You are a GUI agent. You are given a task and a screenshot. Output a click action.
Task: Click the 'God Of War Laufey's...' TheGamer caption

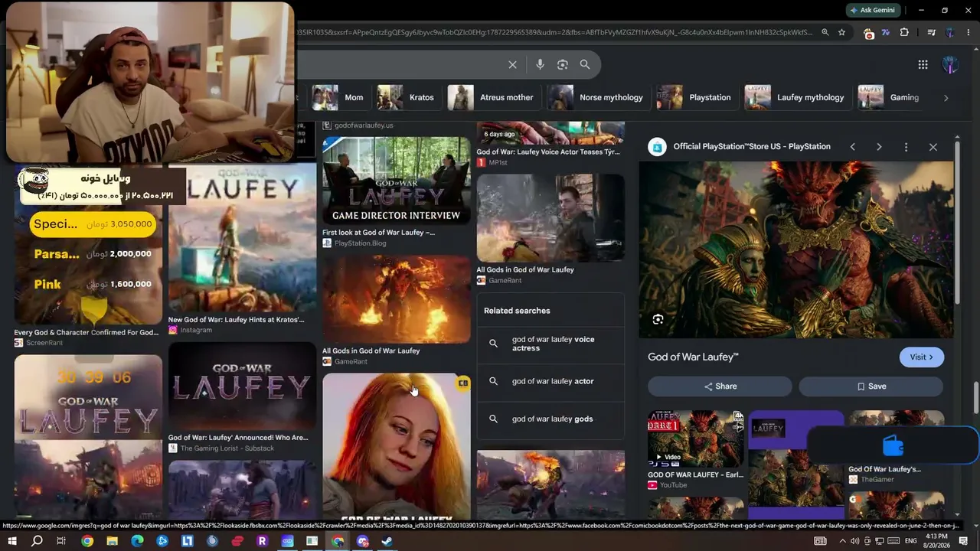click(884, 469)
